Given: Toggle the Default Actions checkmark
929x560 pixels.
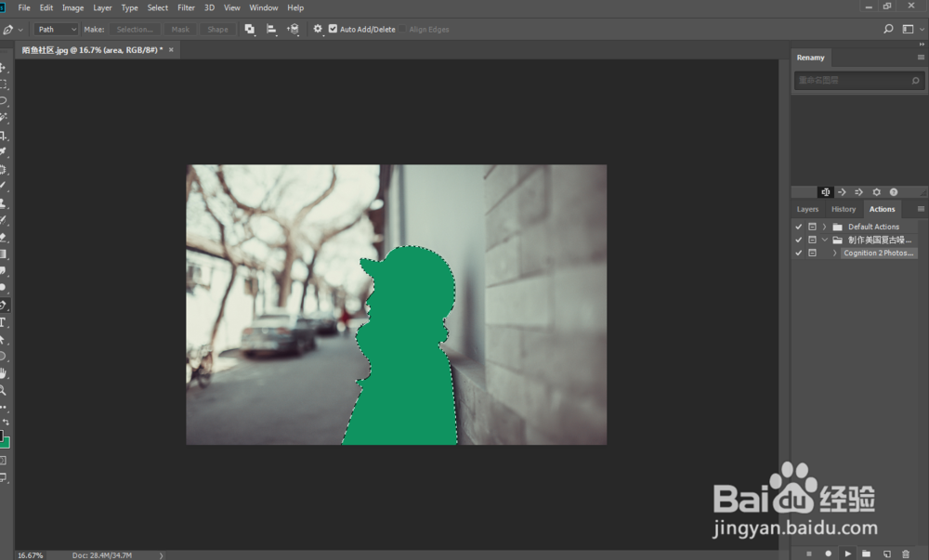Looking at the screenshot, I should (x=799, y=227).
